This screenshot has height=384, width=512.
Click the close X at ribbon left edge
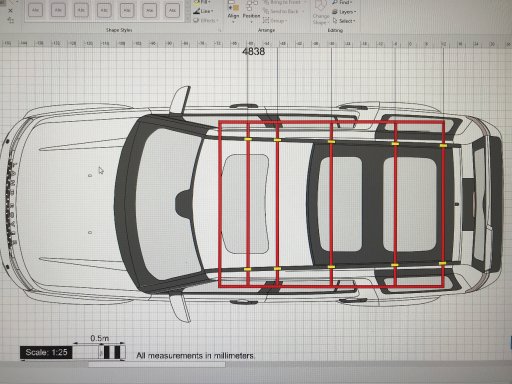tap(10, 10)
